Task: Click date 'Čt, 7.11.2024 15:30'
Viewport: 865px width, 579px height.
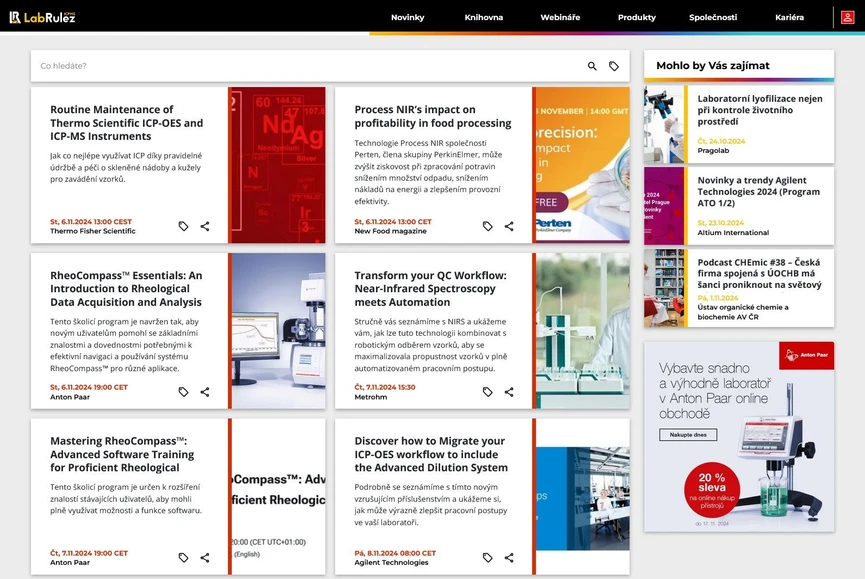Action: 385,387
